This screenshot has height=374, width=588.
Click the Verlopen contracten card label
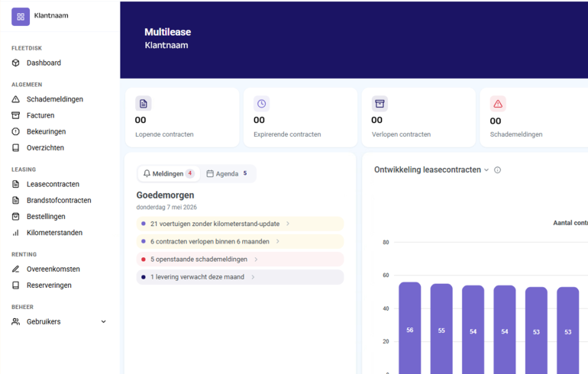pyautogui.click(x=401, y=134)
